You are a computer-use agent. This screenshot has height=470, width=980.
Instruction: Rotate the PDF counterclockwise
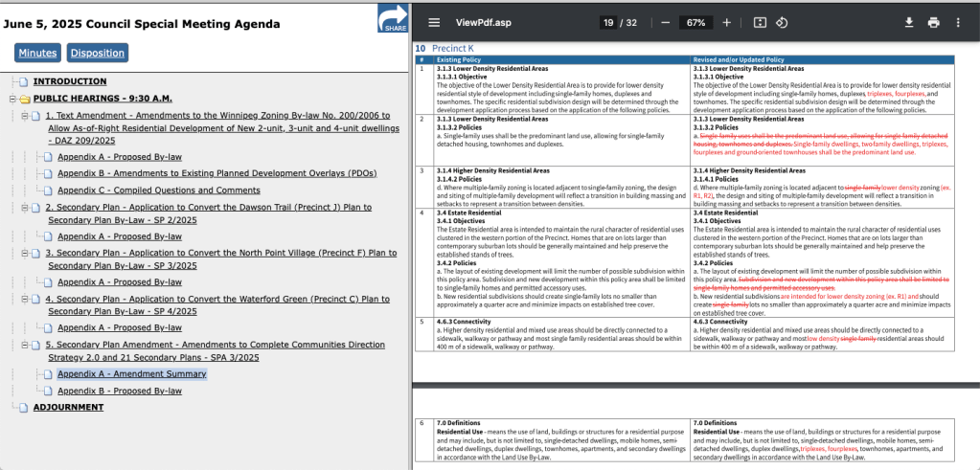(782, 22)
